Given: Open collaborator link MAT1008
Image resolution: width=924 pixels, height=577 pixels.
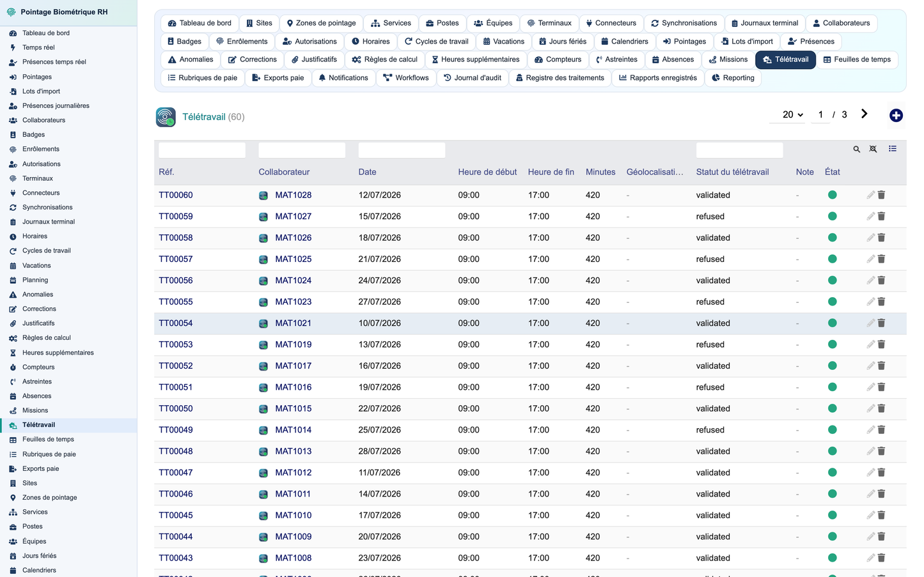Looking at the screenshot, I should (x=294, y=558).
